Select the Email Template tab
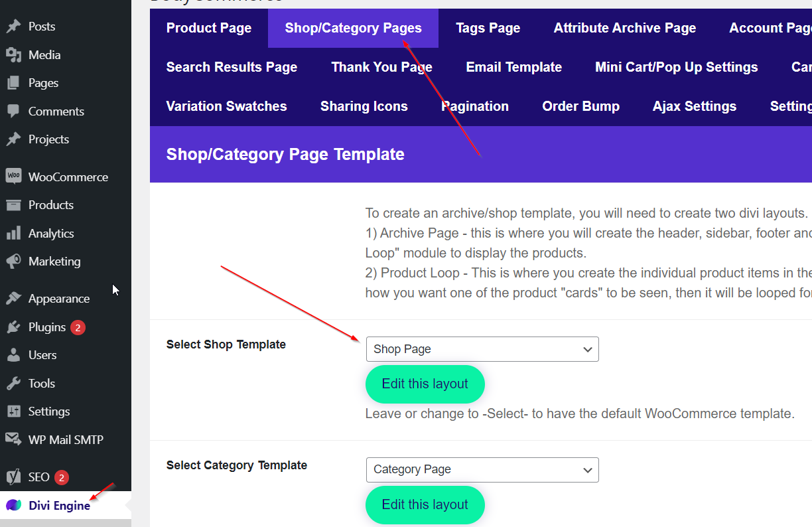812x527 pixels. 513,67
